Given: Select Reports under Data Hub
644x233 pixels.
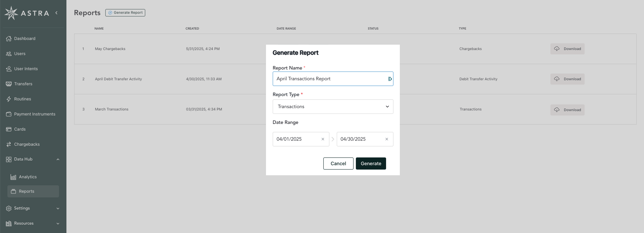Looking at the screenshot, I should (33, 191).
